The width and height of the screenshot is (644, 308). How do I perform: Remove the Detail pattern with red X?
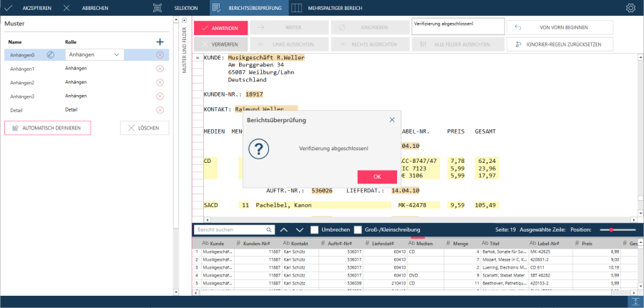click(160, 110)
